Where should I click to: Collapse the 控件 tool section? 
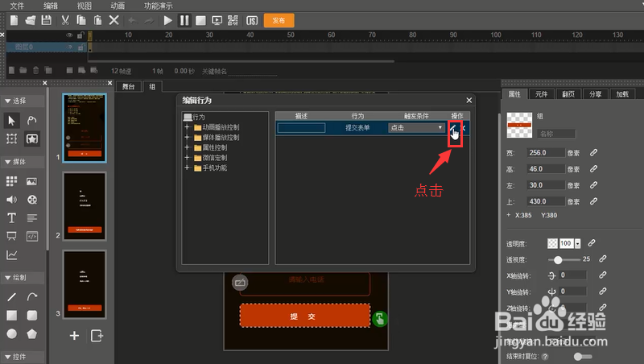click(x=7, y=357)
